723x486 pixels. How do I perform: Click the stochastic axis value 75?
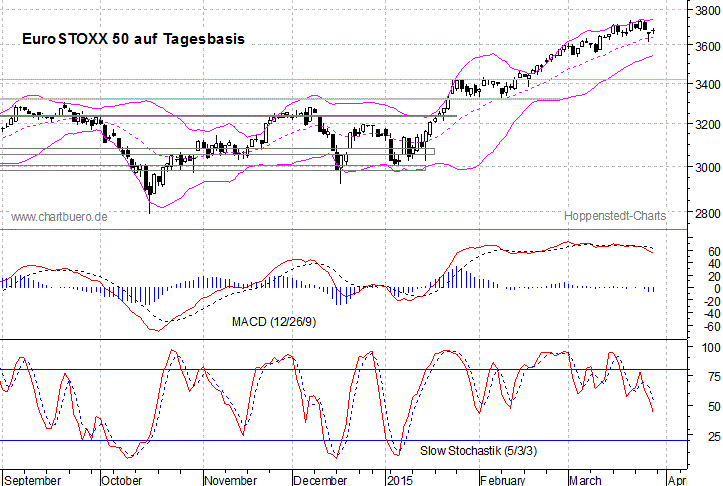pyautogui.click(x=714, y=377)
